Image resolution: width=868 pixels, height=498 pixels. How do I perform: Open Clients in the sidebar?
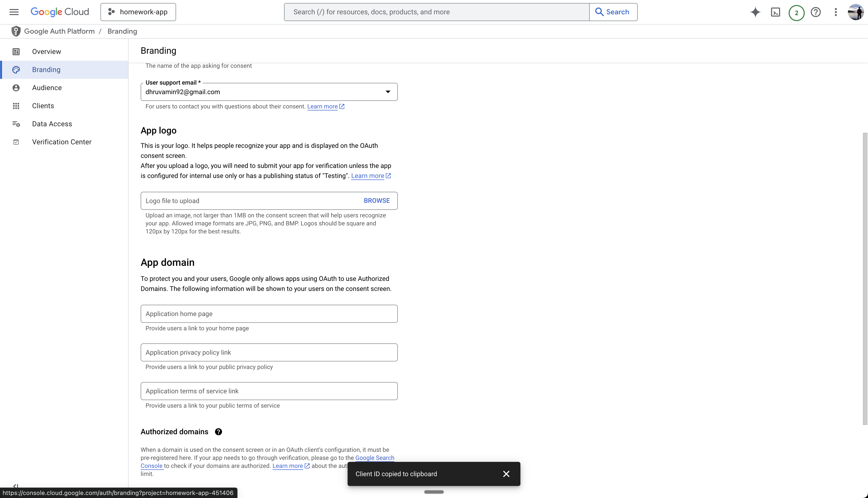click(64, 106)
